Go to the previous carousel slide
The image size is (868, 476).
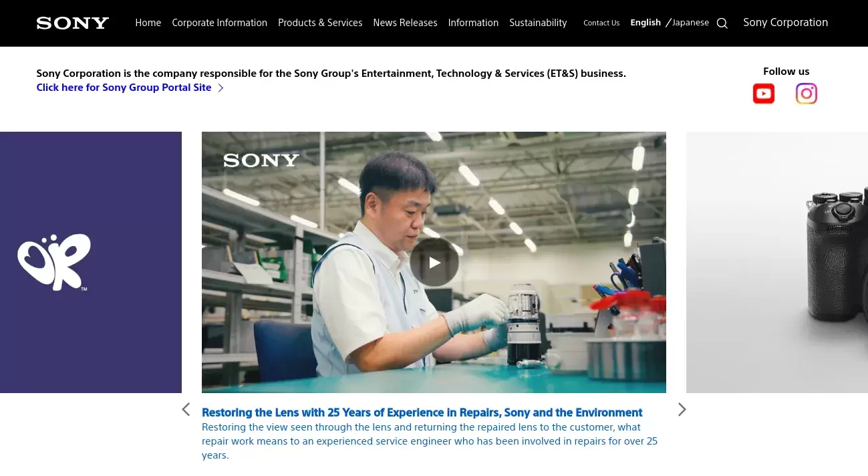click(x=186, y=409)
